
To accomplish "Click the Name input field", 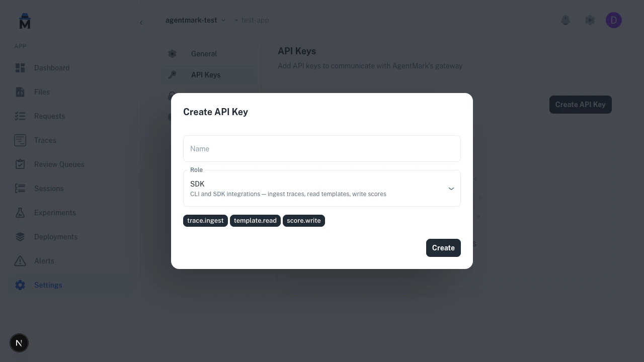I will pos(322,148).
